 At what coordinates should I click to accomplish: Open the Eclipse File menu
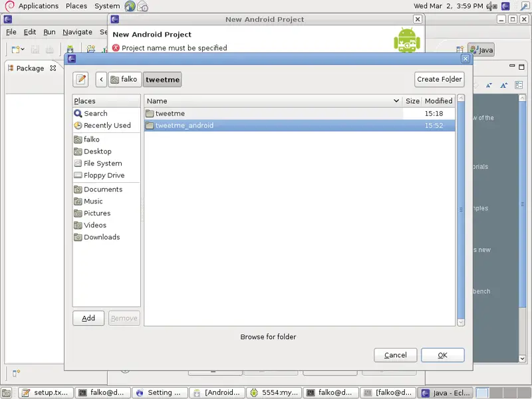coord(11,32)
